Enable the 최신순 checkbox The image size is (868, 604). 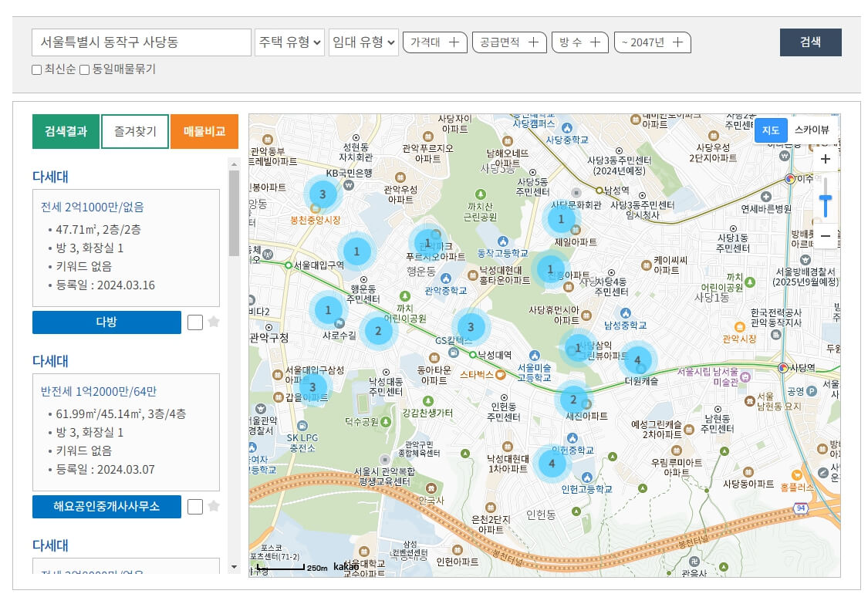click(x=37, y=69)
